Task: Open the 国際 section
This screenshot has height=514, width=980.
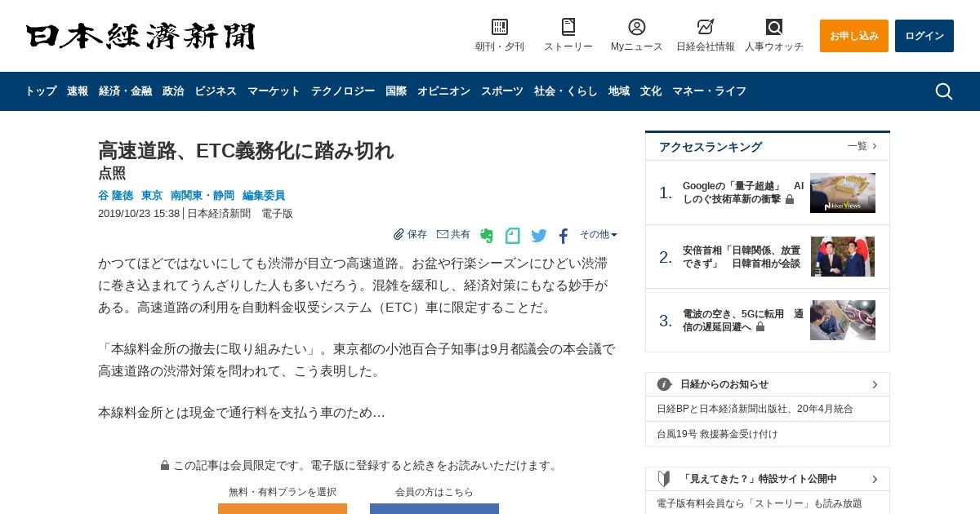Action: point(396,91)
